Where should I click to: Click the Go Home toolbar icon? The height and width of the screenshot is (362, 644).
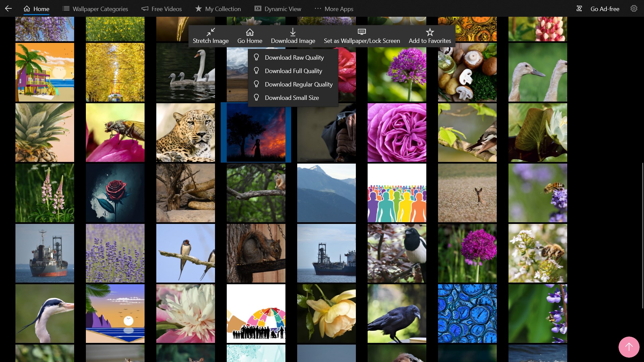(x=250, y=32)
